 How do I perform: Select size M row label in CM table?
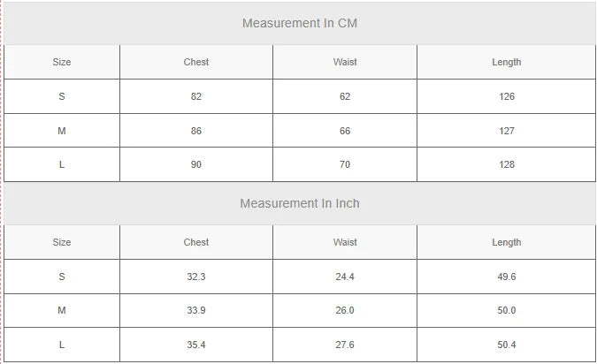pyautogui.click(x=62, y=131)
